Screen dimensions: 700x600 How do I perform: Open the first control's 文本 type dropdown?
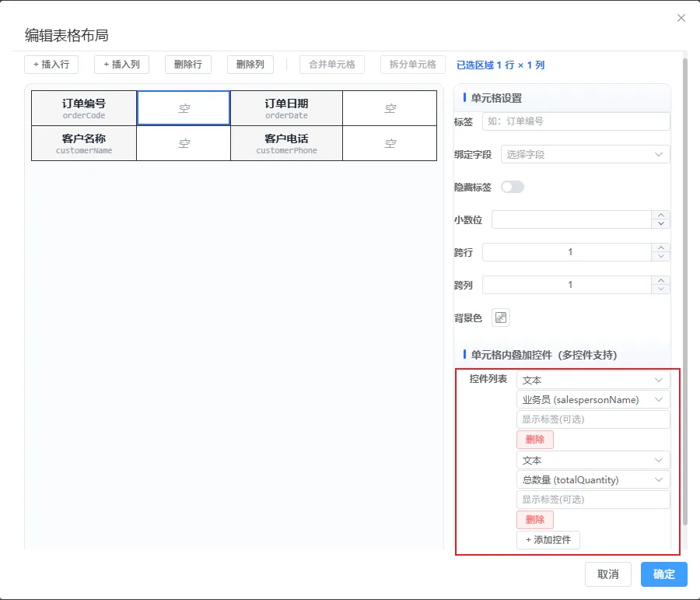(x=593, y=381)
